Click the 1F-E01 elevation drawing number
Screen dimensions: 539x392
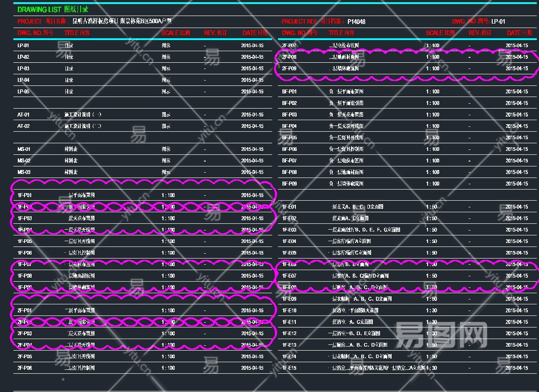pos(289,207)
